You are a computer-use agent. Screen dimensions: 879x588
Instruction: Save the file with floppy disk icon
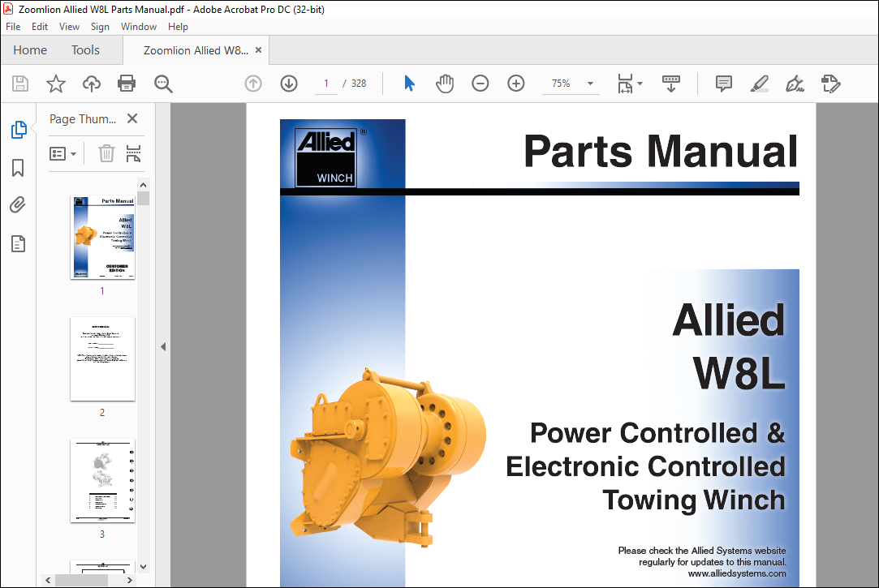(20, 84)
